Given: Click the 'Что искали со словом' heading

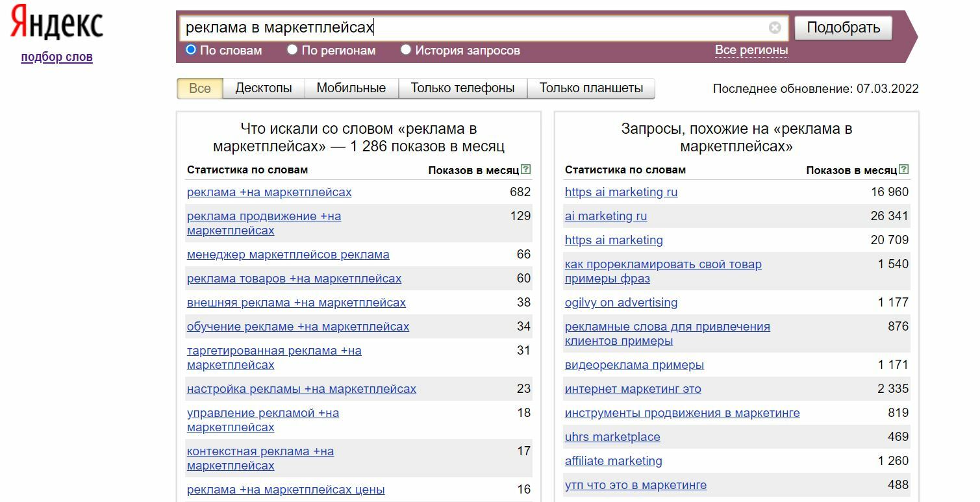Looking at the screenshot, I should click(x=358, y=138).
